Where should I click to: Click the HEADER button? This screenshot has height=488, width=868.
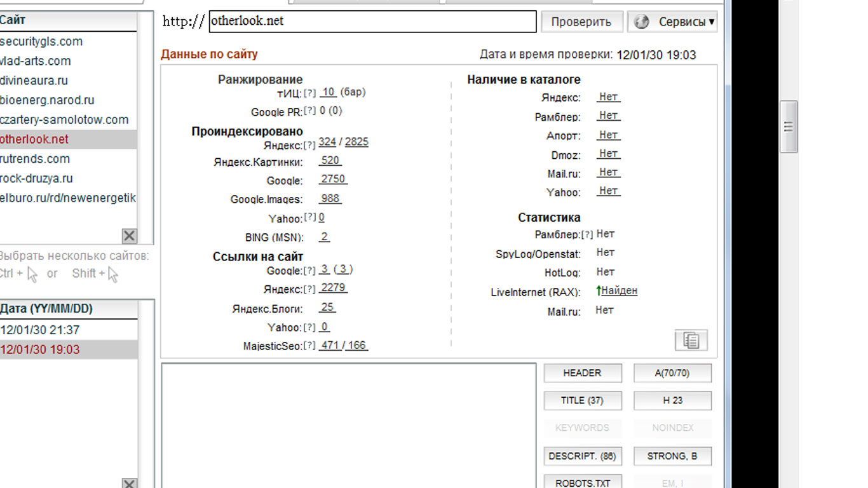583,373
